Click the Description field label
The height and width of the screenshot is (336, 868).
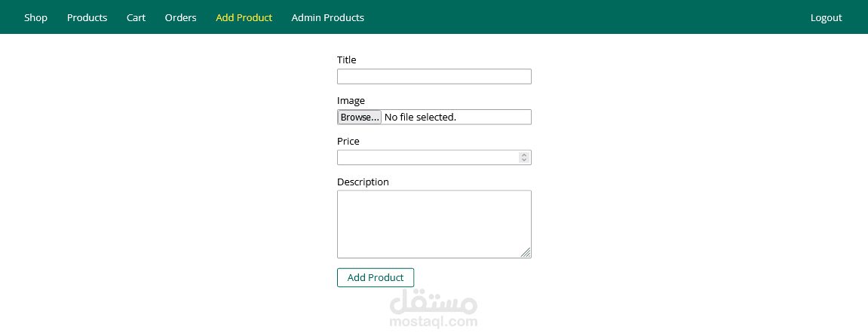click(363, 182)
